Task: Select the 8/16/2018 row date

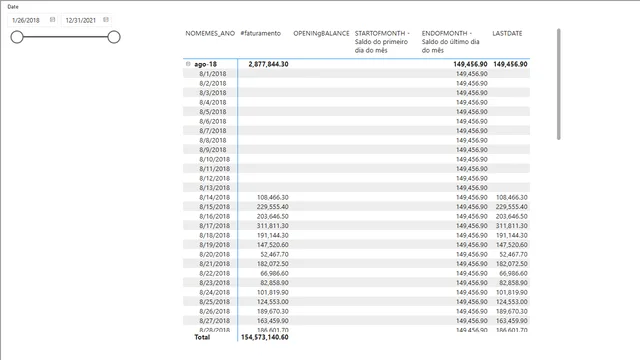Action: [x=214, y=216]
